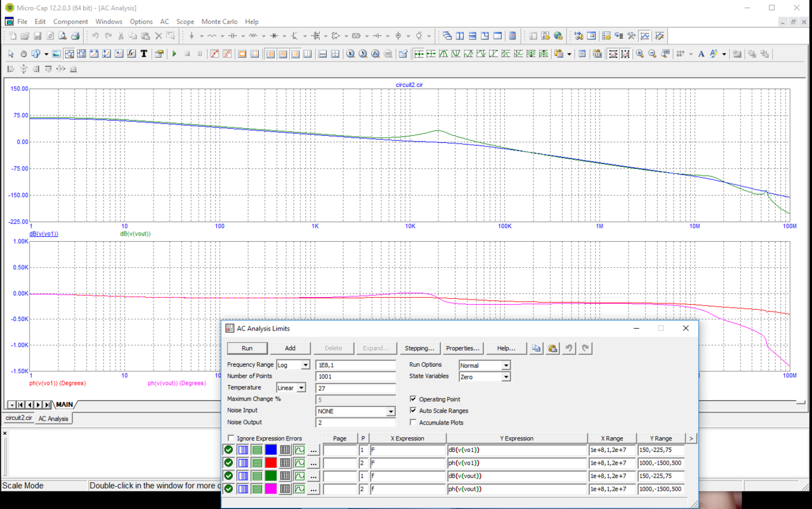Toggle green check enable for dB(v(vout)) row
Screen dimensions: 812x509
(x=228, y=476)
